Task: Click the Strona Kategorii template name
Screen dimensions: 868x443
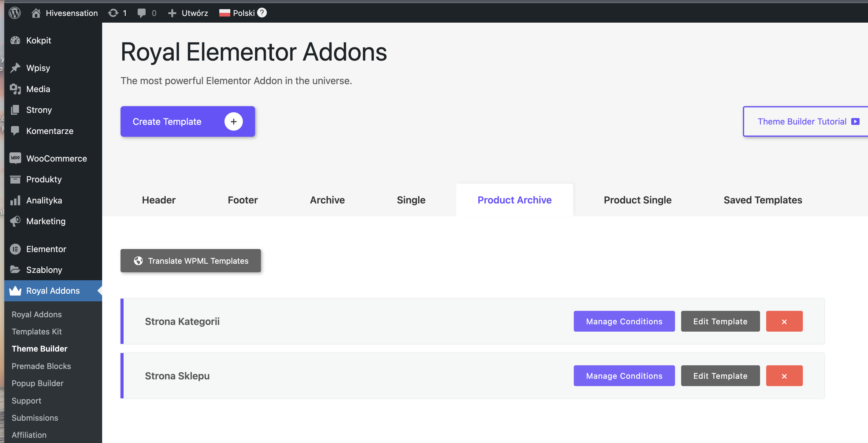Action: (x=182, y=322)
